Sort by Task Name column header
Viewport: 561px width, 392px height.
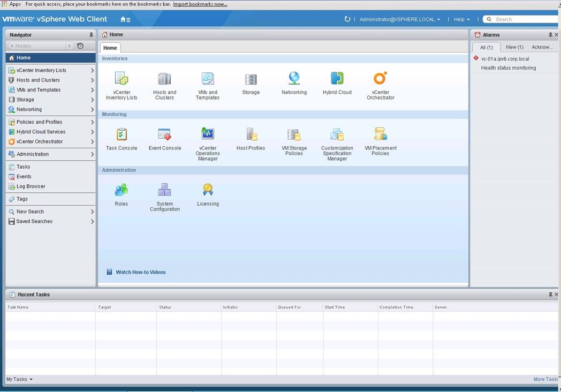tap(50, 307)
